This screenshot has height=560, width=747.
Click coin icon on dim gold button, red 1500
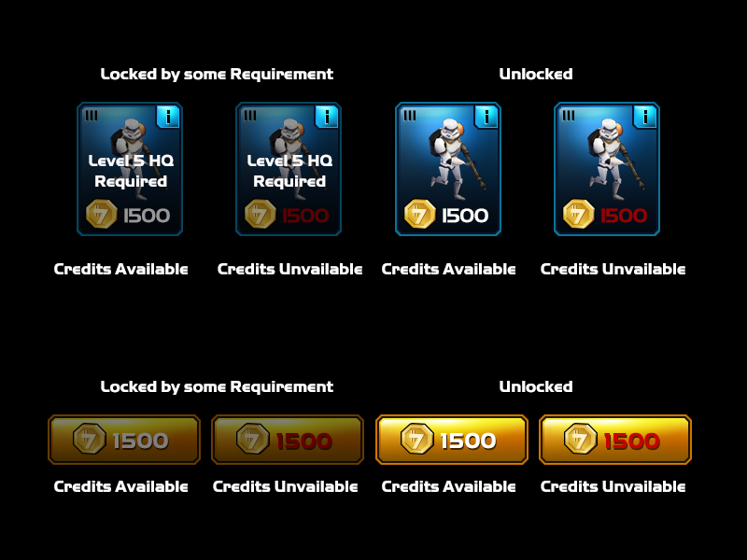point(253,439)
